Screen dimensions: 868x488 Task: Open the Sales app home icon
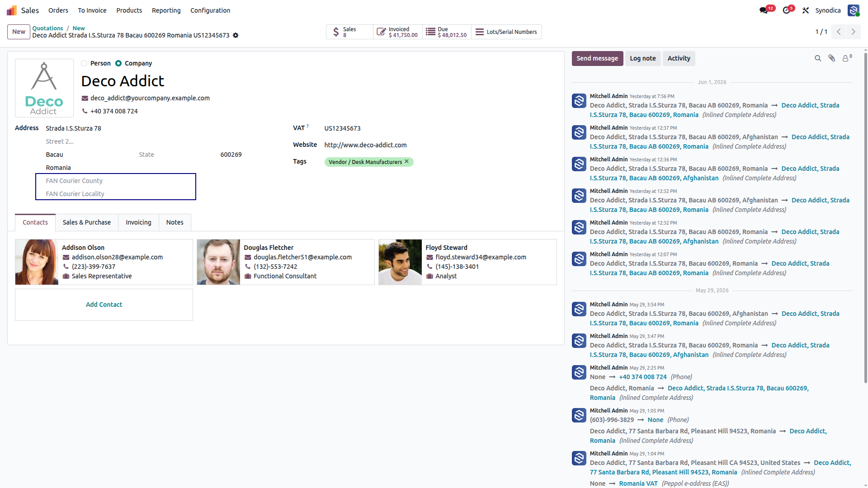pos(12,10)
